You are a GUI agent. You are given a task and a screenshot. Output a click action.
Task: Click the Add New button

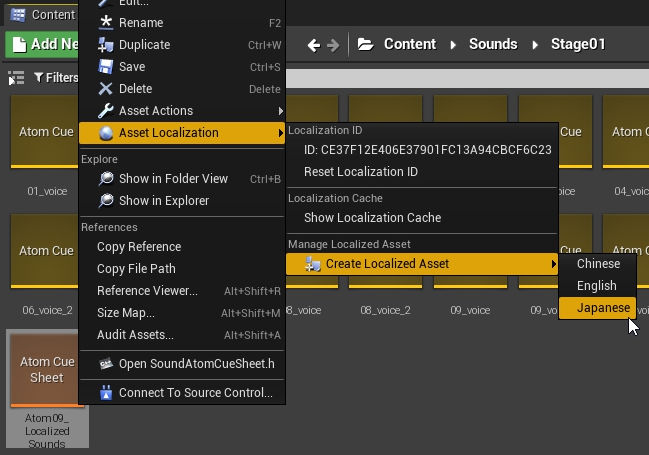42,44
